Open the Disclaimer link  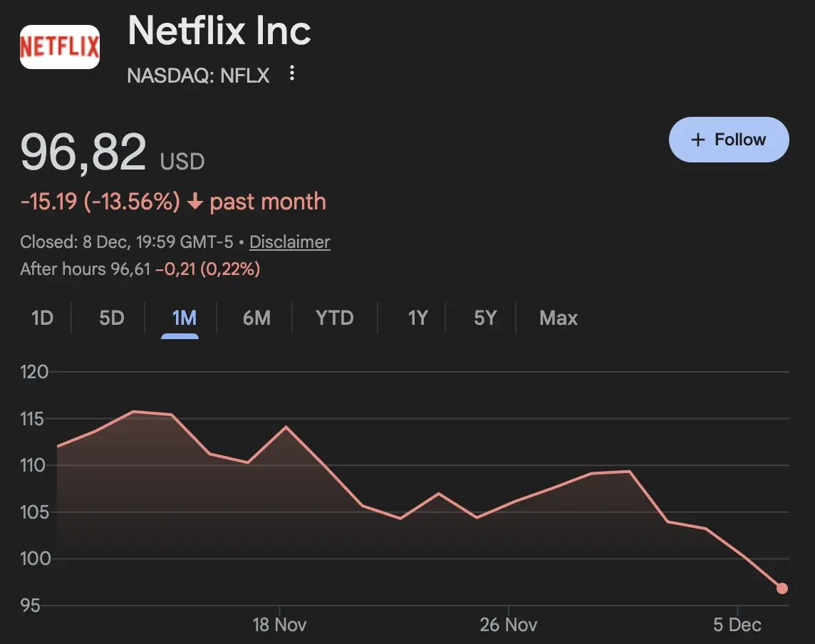(x=289, y=242)
